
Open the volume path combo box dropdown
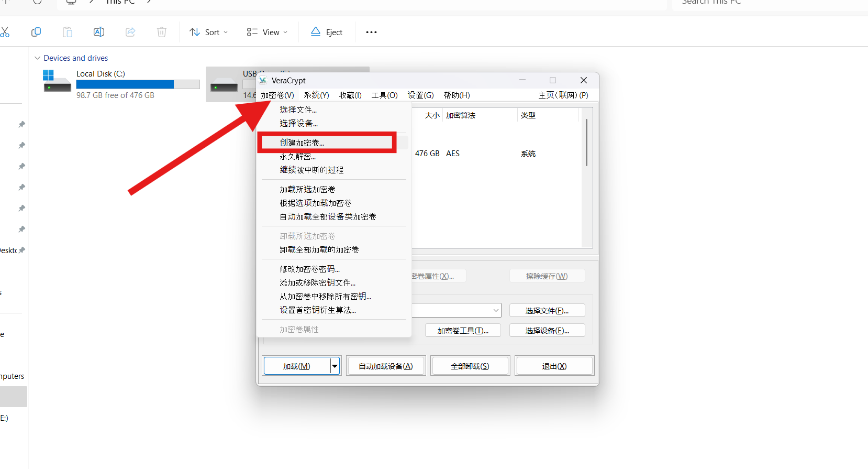(496, 310)
